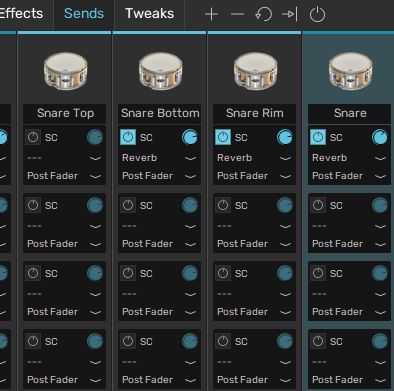Click the power icon in top toolbar
The width and height of the screenshot is (394, 391).
tap(317, 14)
